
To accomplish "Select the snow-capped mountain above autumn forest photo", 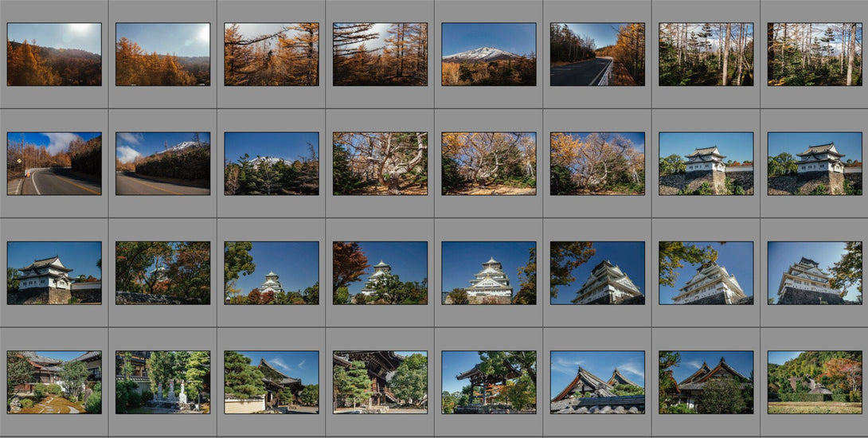I will (x=489, y=54).
